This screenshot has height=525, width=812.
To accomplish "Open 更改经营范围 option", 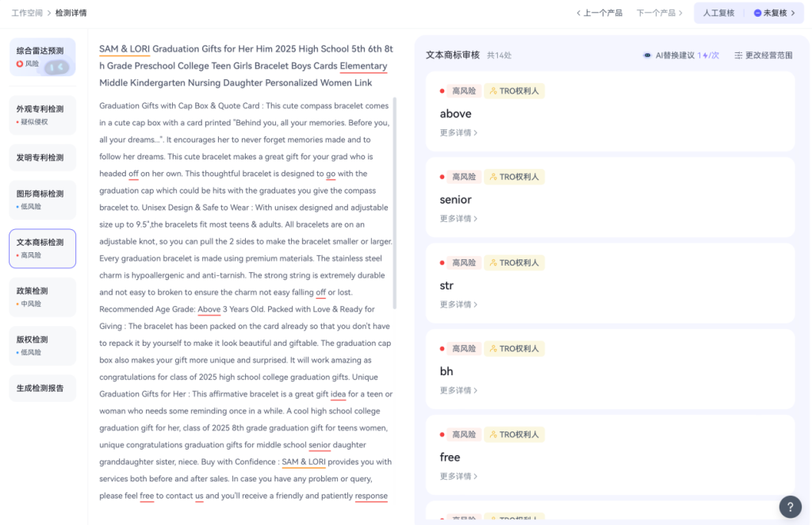I will 764,56.
